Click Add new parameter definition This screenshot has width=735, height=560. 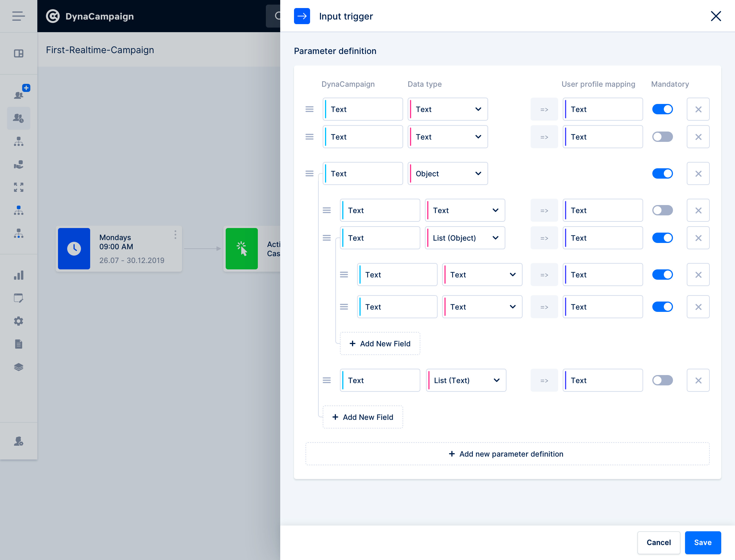click(507, 454)
